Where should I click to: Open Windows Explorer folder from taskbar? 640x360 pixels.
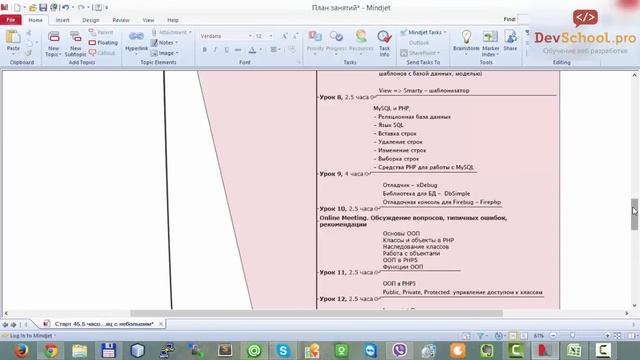tap(80, 350)
